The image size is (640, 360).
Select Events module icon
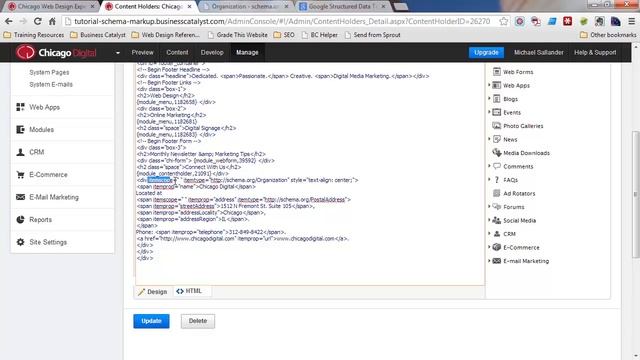coord(497,112)
